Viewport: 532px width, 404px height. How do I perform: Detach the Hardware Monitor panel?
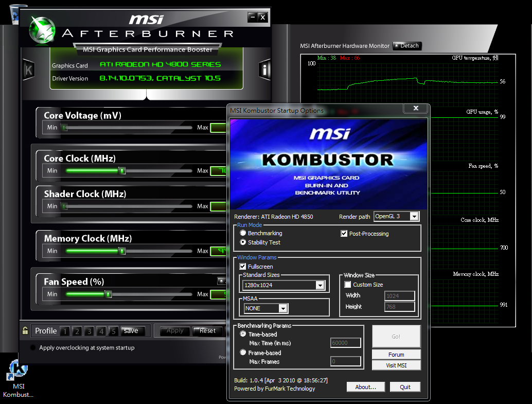(x=407, y=46)
